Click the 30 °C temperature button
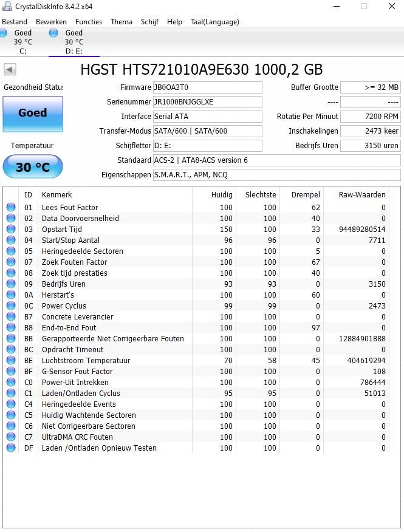 tap(33, 166)
